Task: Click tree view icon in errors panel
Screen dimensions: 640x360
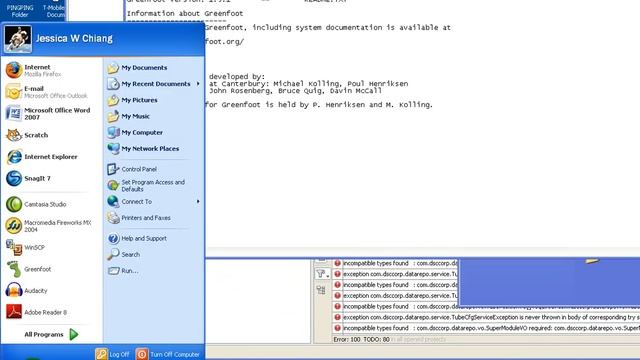Action: tap(321, 290)
